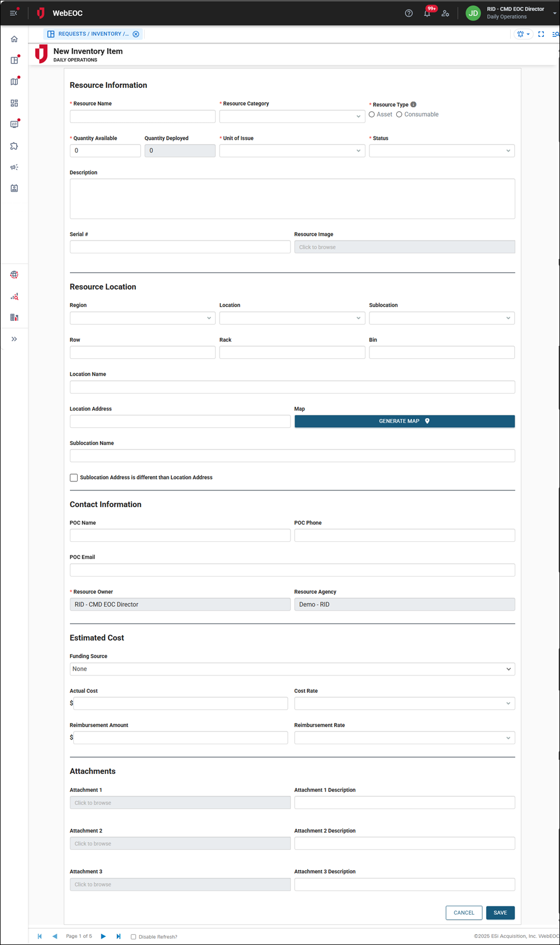Click the Generate Map button
Viewport: 560px width, 945px height.
[x=404, y=421]
